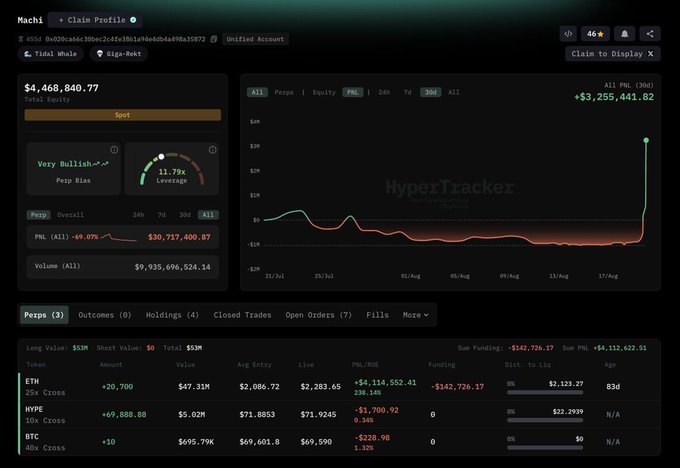The width and height of the screenshot is (680, 468).
Task: Sort by Token column header
Action: (x=36, y=365)
